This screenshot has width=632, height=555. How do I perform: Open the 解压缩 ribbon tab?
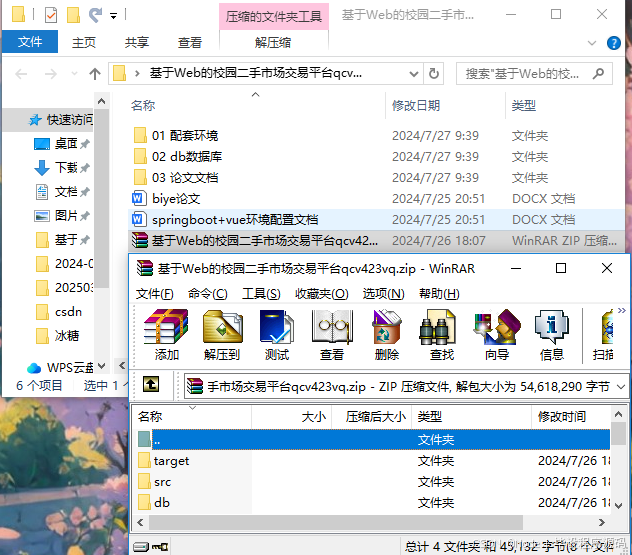tap(273, 42)
